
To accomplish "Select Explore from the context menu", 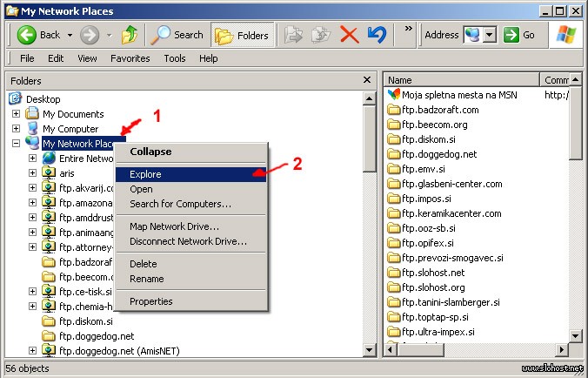I will tap(145, 174).
